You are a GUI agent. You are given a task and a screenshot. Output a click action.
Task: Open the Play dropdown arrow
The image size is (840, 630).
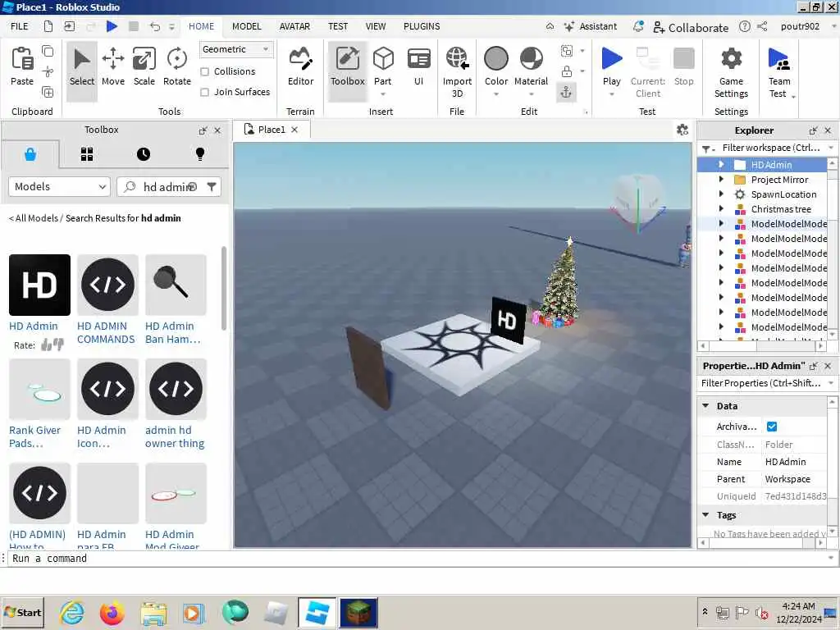tap(611, 94)
